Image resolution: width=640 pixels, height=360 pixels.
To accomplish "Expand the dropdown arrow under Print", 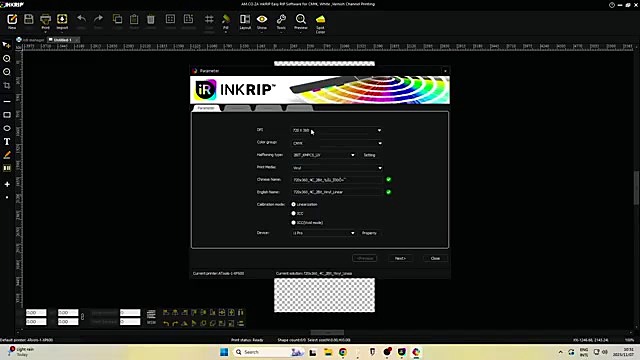I will click(x=45, y=32).
